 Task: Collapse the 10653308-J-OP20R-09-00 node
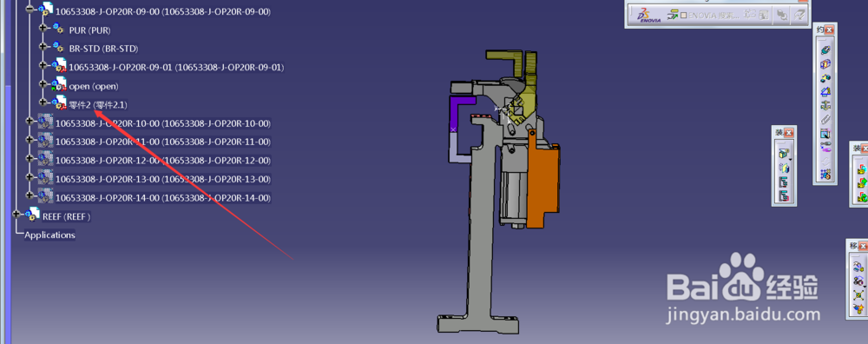pyautogui.click(x=30, y=10)
